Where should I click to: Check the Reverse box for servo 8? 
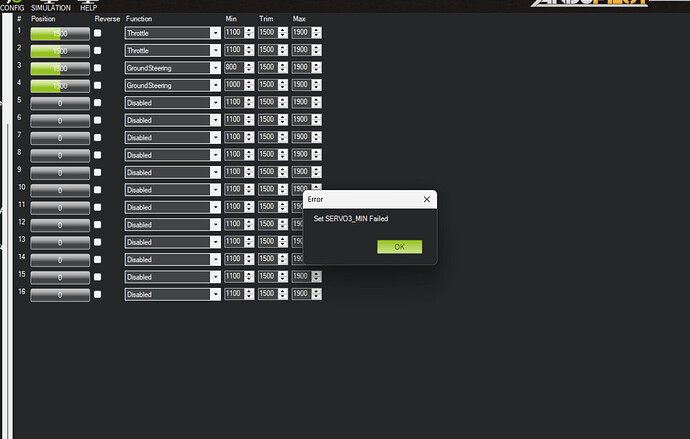99,155
